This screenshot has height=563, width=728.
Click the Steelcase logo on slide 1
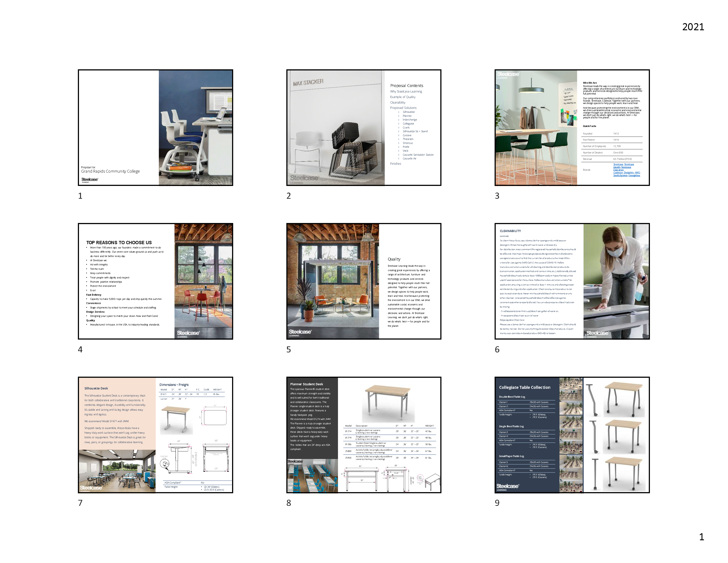90,179
